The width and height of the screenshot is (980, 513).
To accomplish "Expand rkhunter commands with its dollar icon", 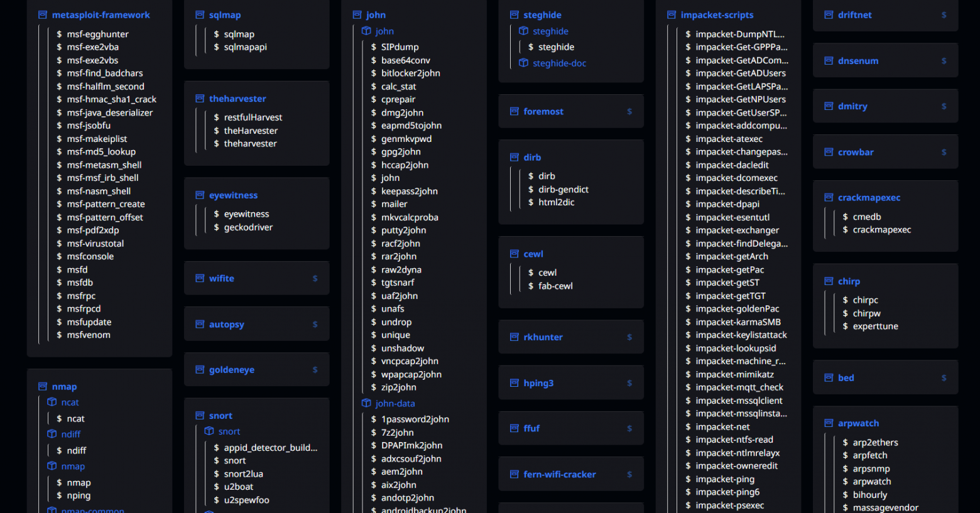I will 629,337.
